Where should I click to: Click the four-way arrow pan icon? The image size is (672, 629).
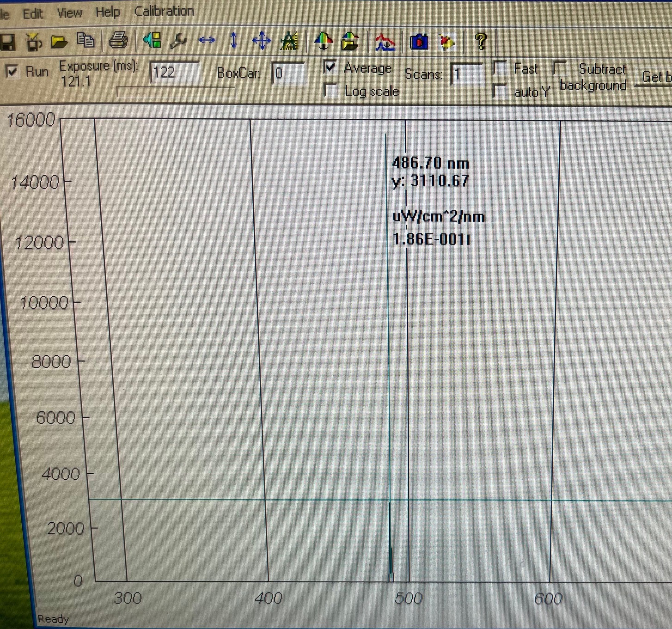pos(262,41)
